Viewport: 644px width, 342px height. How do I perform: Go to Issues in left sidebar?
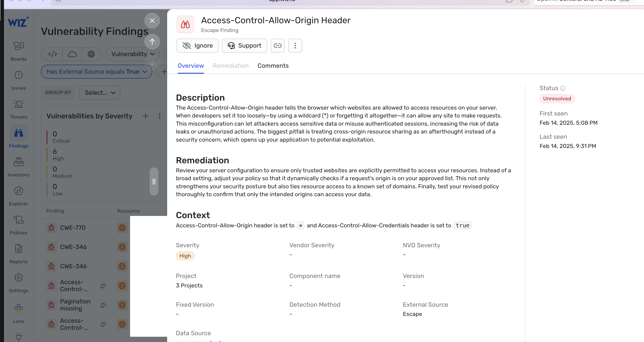point(18,80)
